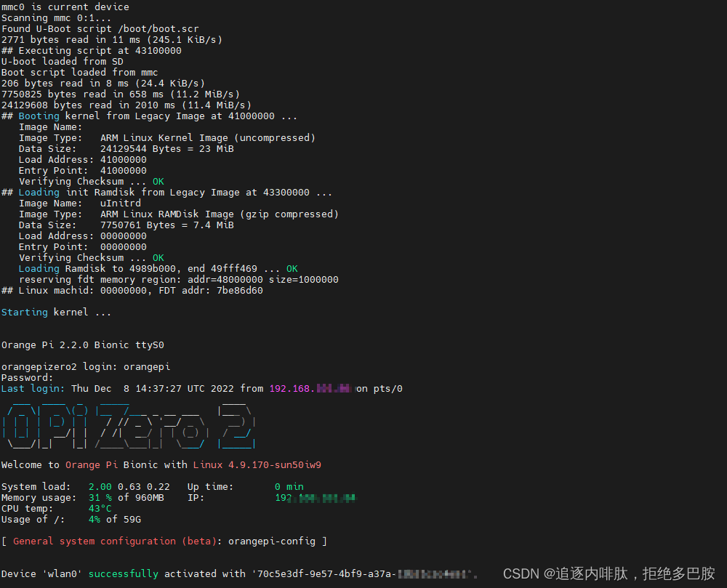The image size is (727, 588).
Task: Click 'U-boot loaded from SD' line
Action: tap(63, 62)
